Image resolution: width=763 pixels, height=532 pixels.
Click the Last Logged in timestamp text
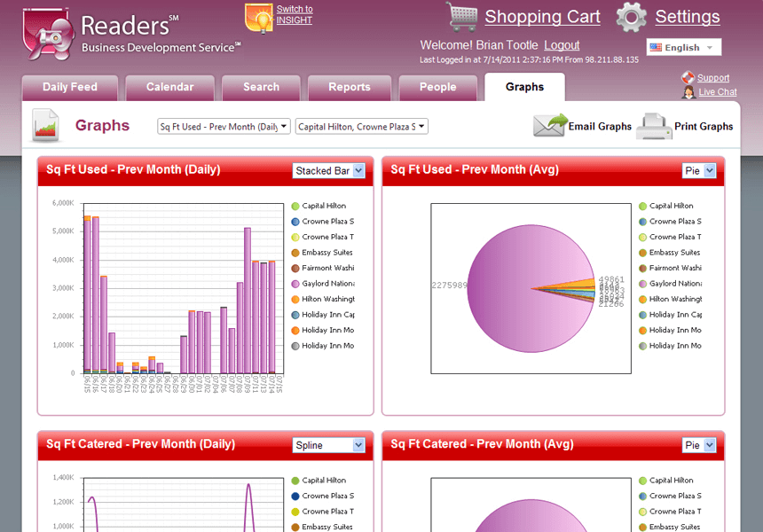coord(529,59)
